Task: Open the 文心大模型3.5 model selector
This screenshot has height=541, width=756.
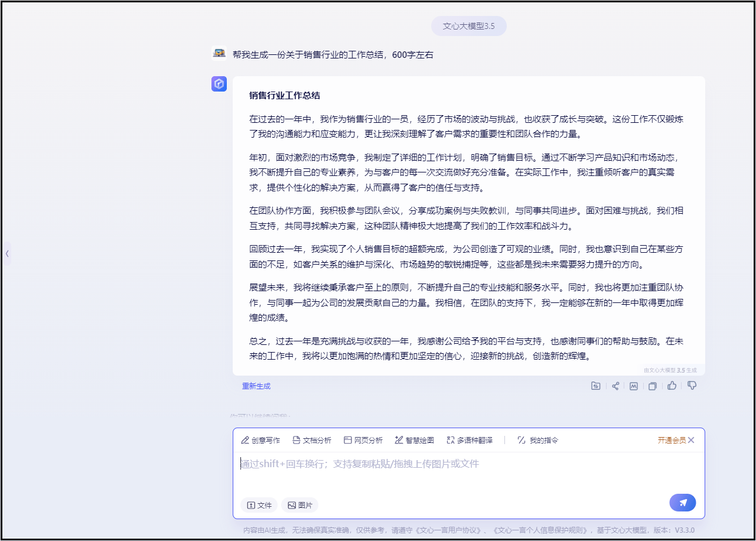Action: (x=469, y=26)
